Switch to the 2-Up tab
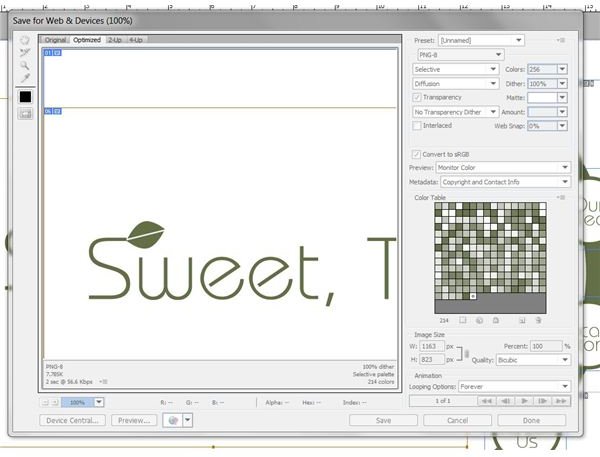 tap(114, 40)
